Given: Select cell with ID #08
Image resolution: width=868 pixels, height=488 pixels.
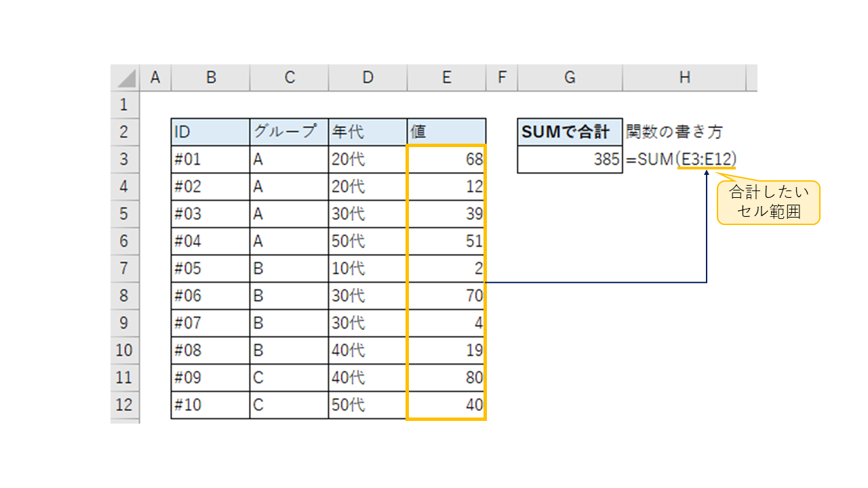Looking at the screenshot, I should [x=211, y=350].
